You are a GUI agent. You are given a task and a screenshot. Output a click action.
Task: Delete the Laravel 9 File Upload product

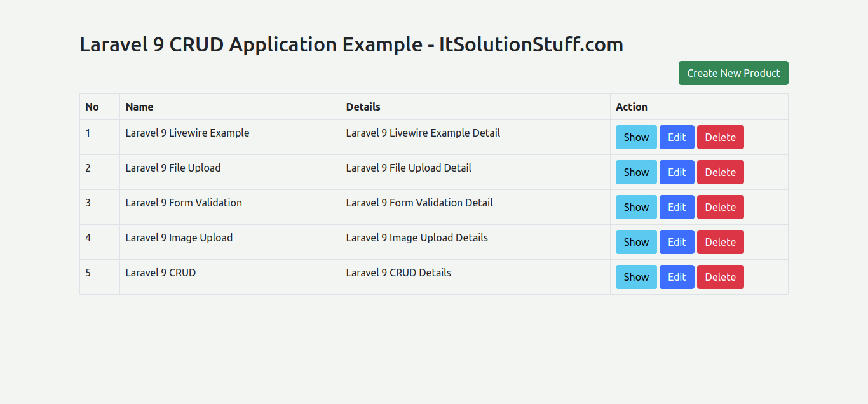720,172
